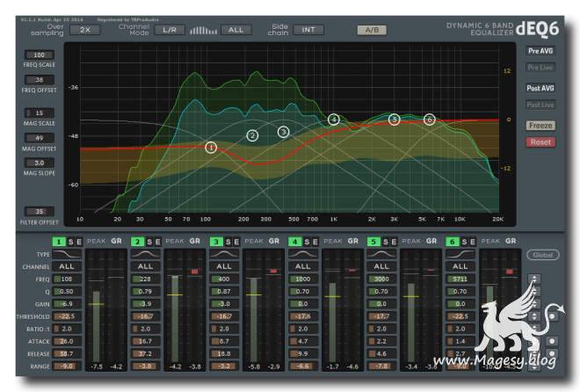The width and height of the screenshot is (580, 392).
Task: Enable Pre Live spectrum display
Action: coord(540,68)
